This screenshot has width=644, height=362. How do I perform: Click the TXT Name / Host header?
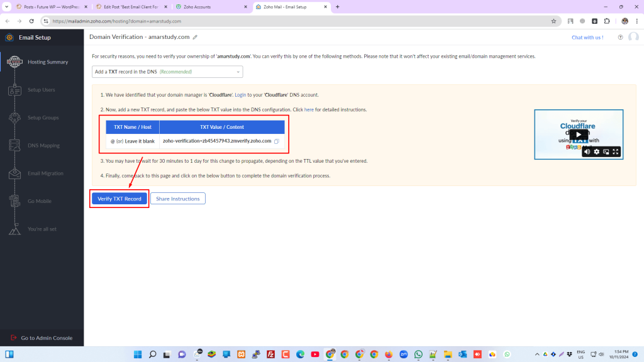[133, 127]
